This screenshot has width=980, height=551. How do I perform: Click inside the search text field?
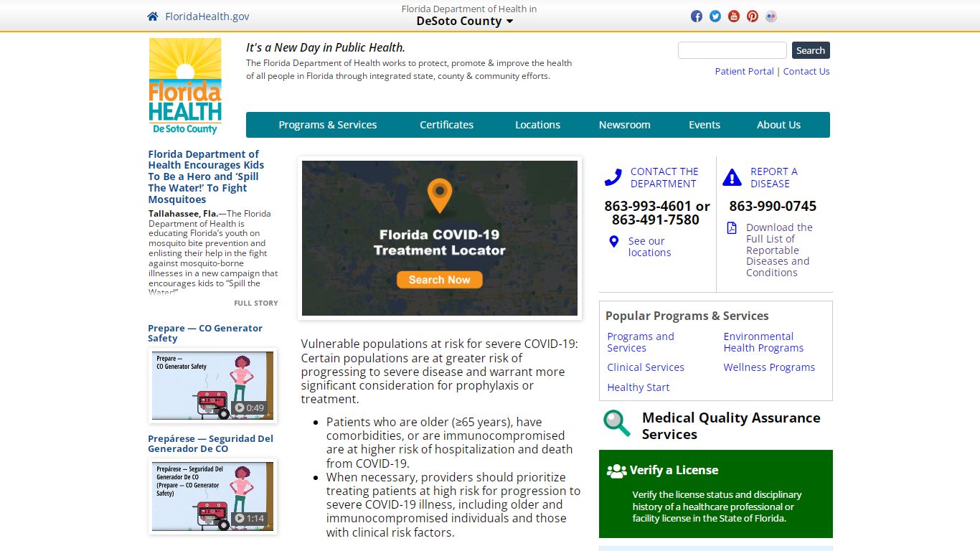pyautogui.click(x=732, y=50)
